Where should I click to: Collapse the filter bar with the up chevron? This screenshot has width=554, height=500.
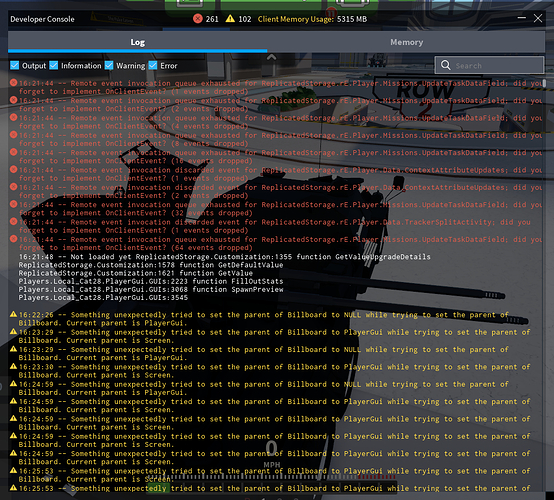click(271, 57)
